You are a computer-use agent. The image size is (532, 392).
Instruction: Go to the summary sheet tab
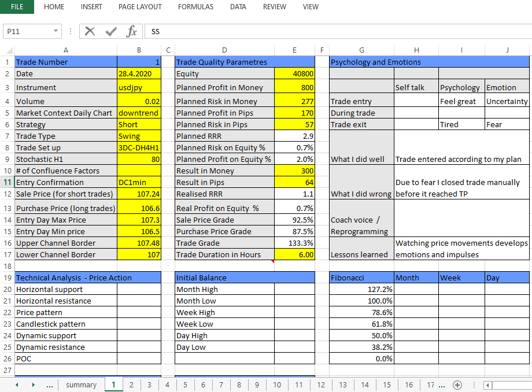81,384
